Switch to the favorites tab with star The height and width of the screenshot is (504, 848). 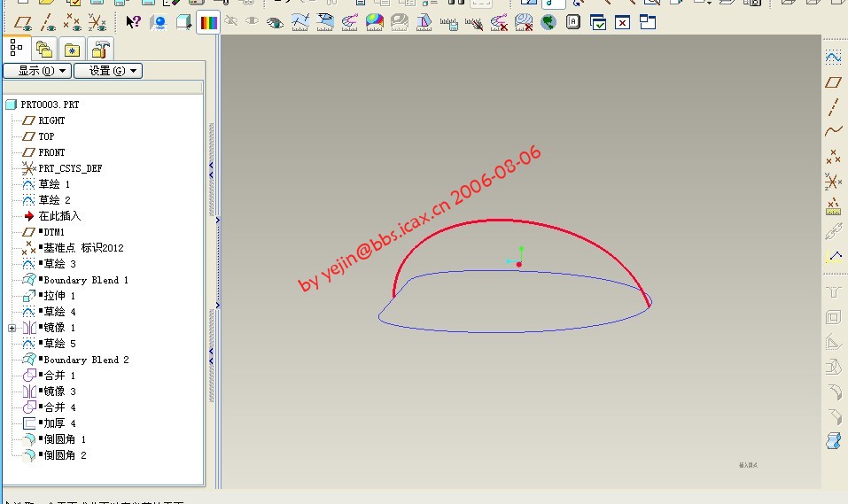click(72, 49)
